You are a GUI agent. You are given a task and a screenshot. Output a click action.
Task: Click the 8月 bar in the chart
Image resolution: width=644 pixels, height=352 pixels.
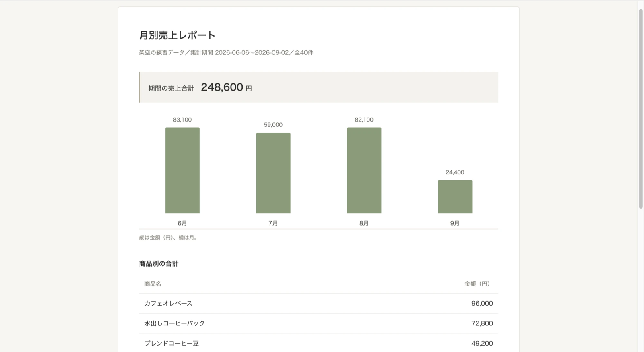coord(364,170)
